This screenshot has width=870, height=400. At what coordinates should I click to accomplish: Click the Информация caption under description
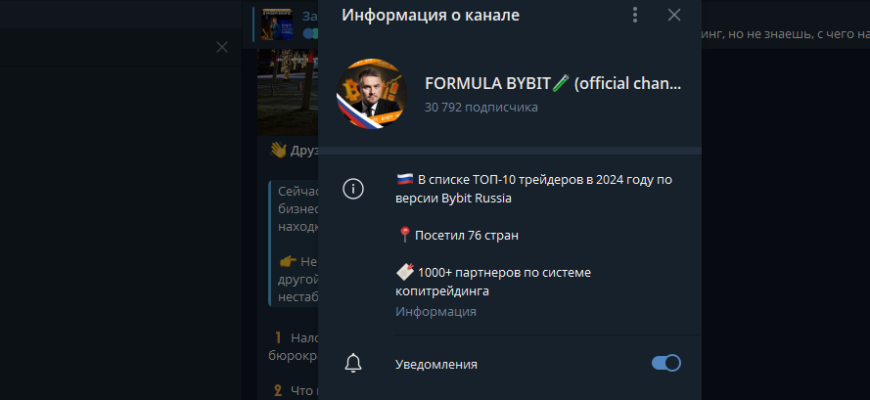[436, 312]
